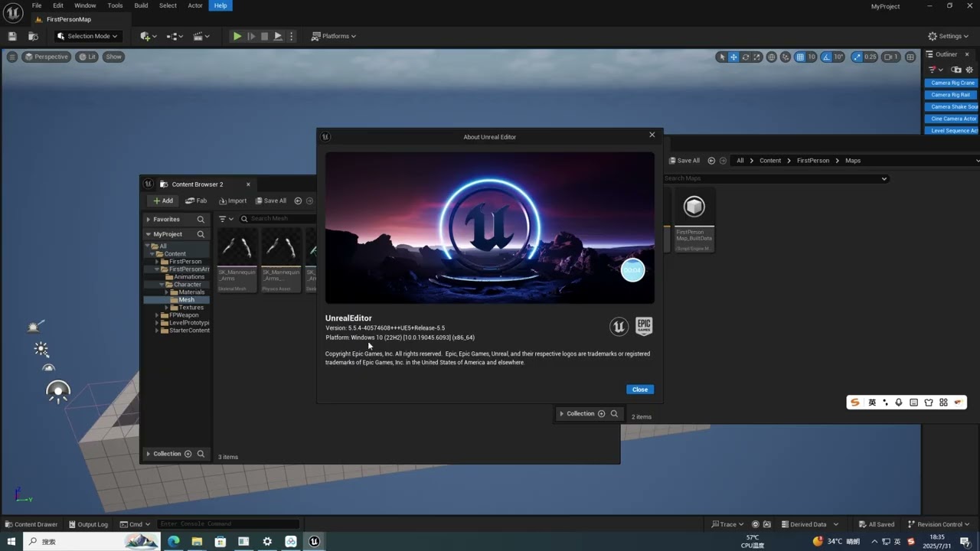Open camera speed setting
Viewport: 980px width, 551px height.
pyautogui.click(x=891, y=57)
